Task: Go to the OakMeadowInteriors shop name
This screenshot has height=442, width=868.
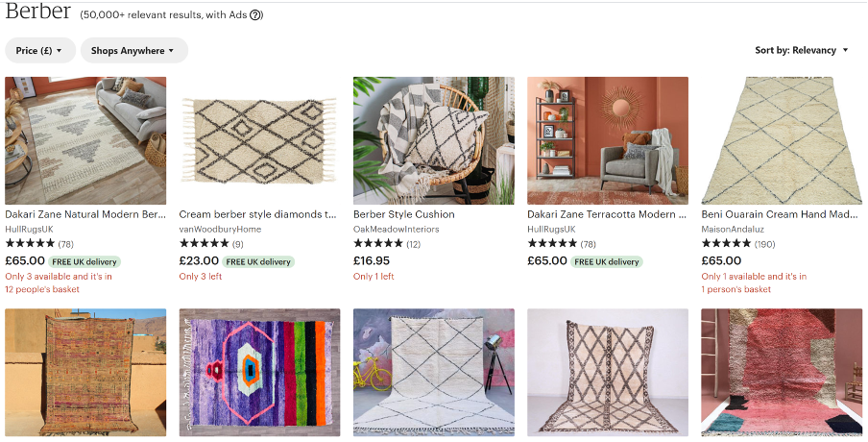Action: (396, 230)
